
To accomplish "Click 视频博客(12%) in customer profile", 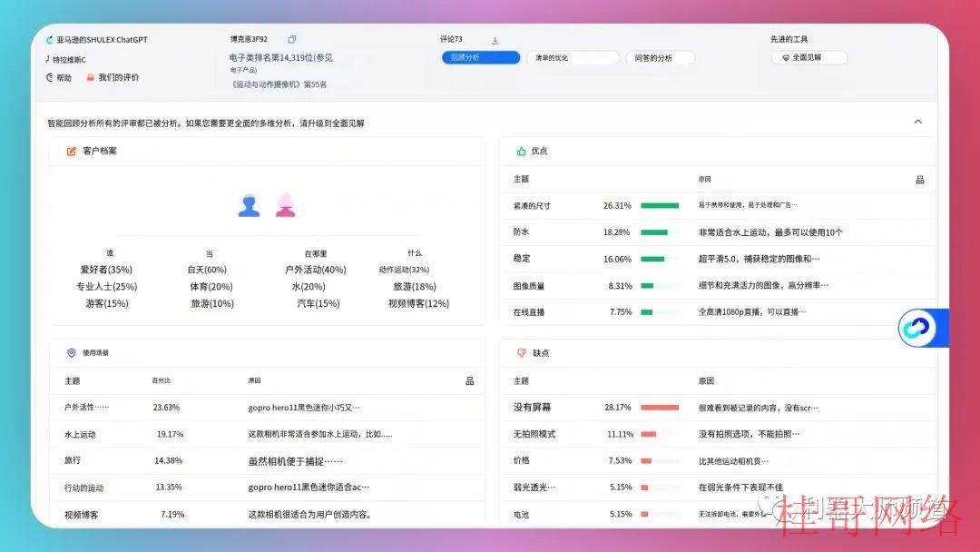I will click(x=418, y=304).
